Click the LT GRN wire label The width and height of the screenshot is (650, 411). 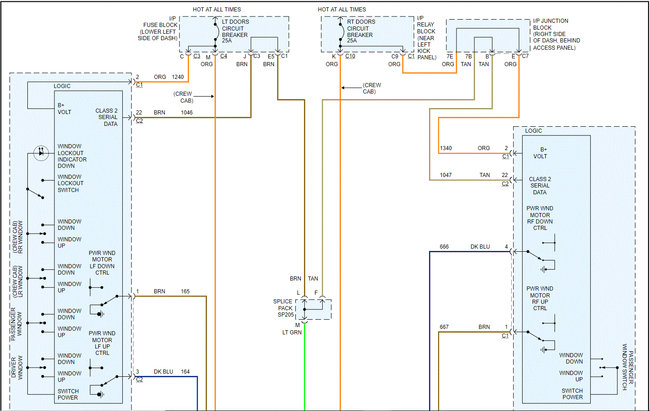click(292, 333)
